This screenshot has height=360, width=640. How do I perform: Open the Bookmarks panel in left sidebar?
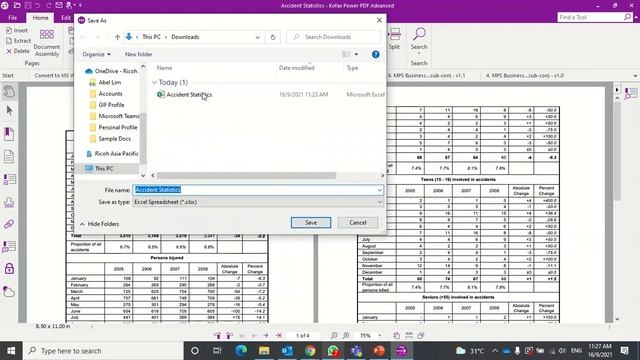click(x=9, y=134)
